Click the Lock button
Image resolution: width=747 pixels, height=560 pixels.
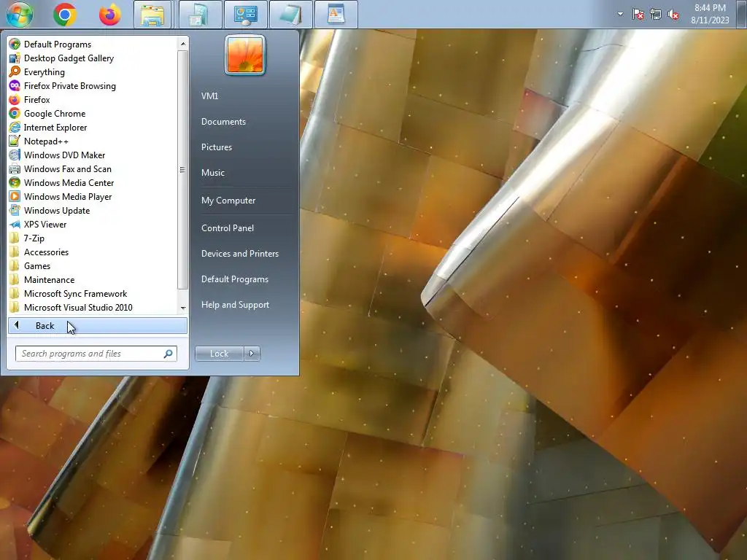[x=219, y=354]
